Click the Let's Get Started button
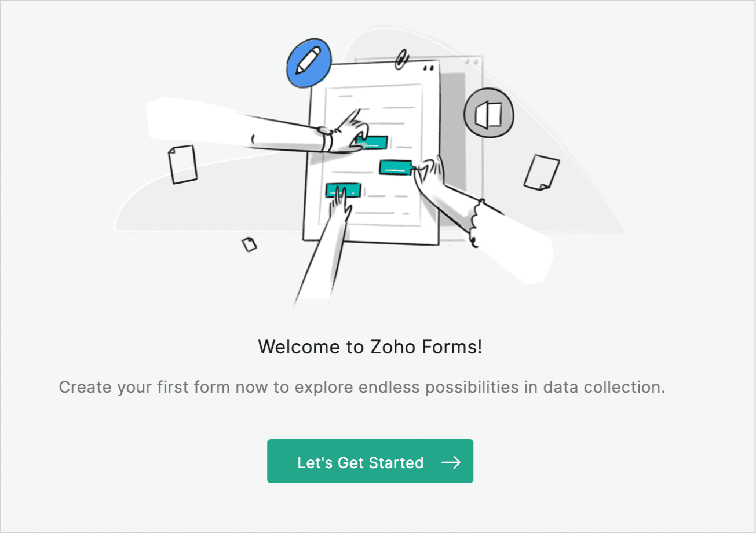The width and height of the screenshot is (756, 533). (370, 461)
